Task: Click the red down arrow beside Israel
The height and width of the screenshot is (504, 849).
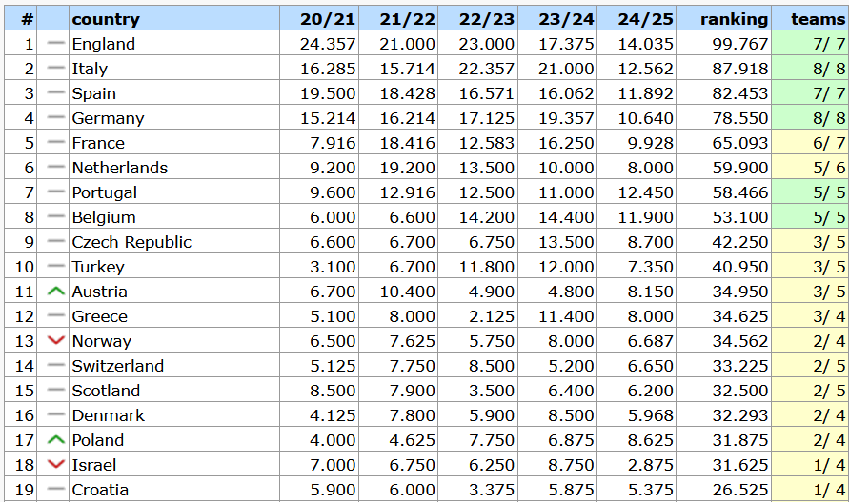Action: coord(56,464)
